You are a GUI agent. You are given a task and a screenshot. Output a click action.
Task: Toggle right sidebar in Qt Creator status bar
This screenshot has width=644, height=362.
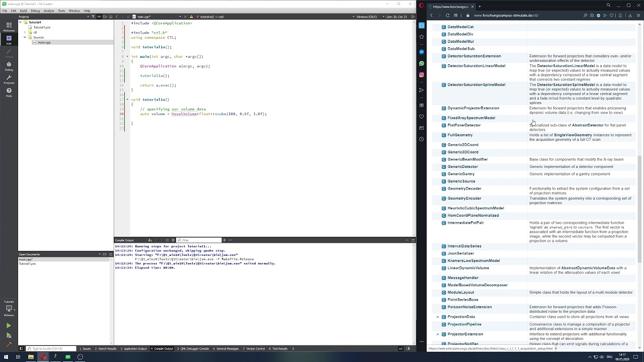408,348
